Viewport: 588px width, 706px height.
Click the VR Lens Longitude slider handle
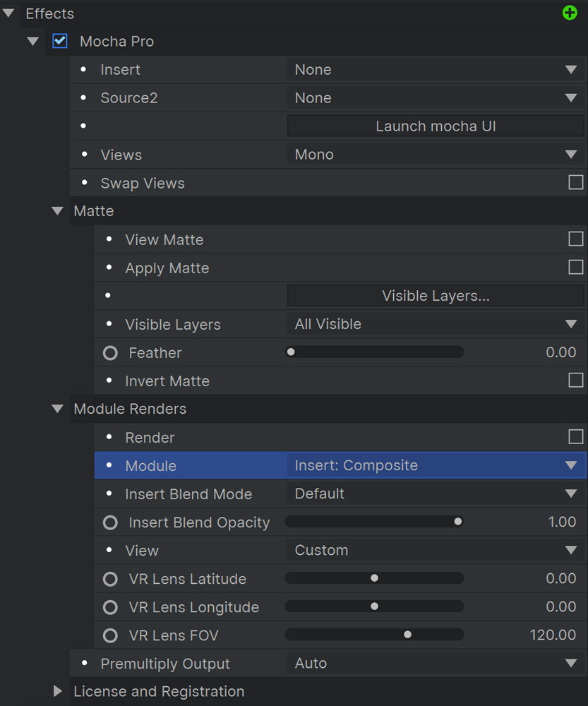pos(374,606)
